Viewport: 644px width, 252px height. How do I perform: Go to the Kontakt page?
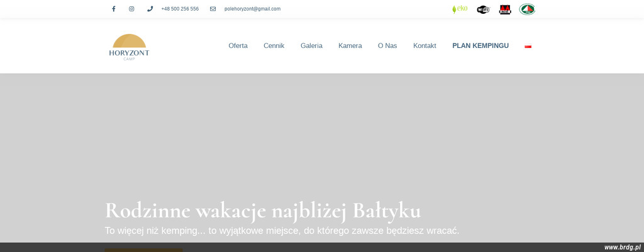[x=425, y=46]
